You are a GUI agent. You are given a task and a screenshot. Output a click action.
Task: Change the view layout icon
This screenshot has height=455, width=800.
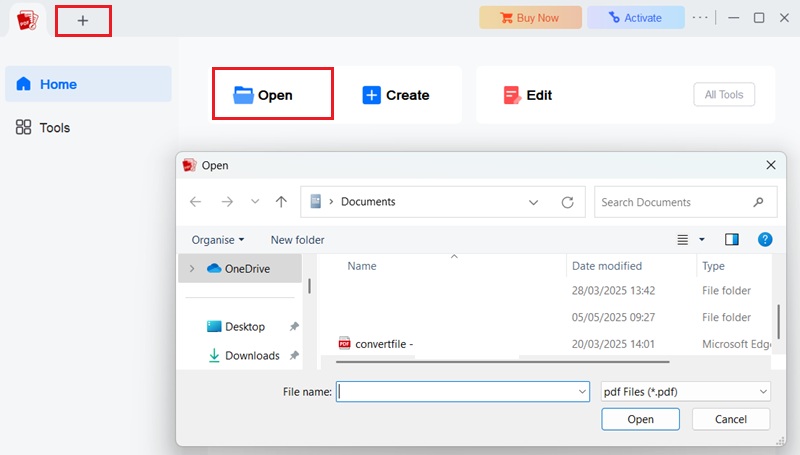point(683,240)
